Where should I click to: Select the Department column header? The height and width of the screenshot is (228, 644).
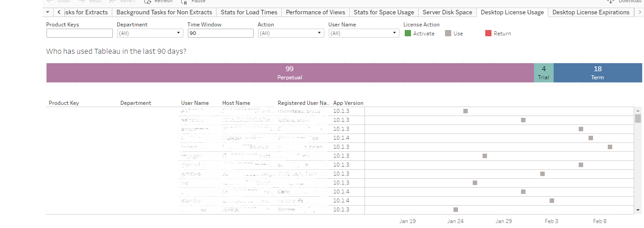pyautogui.click(x=136, y=103)
